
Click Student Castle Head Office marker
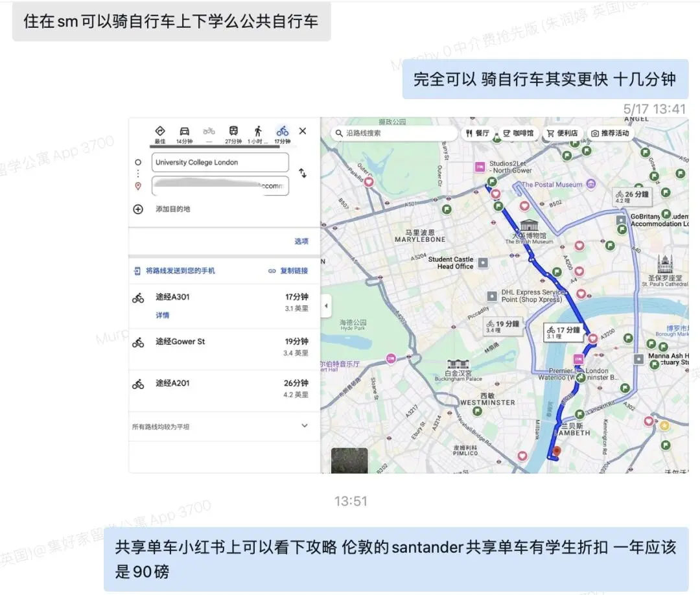pos(483,263)
